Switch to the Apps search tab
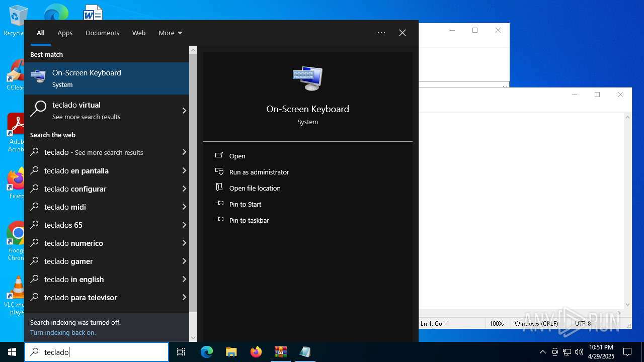The width and height of the screenshot is (644, 362). [65, 33]
